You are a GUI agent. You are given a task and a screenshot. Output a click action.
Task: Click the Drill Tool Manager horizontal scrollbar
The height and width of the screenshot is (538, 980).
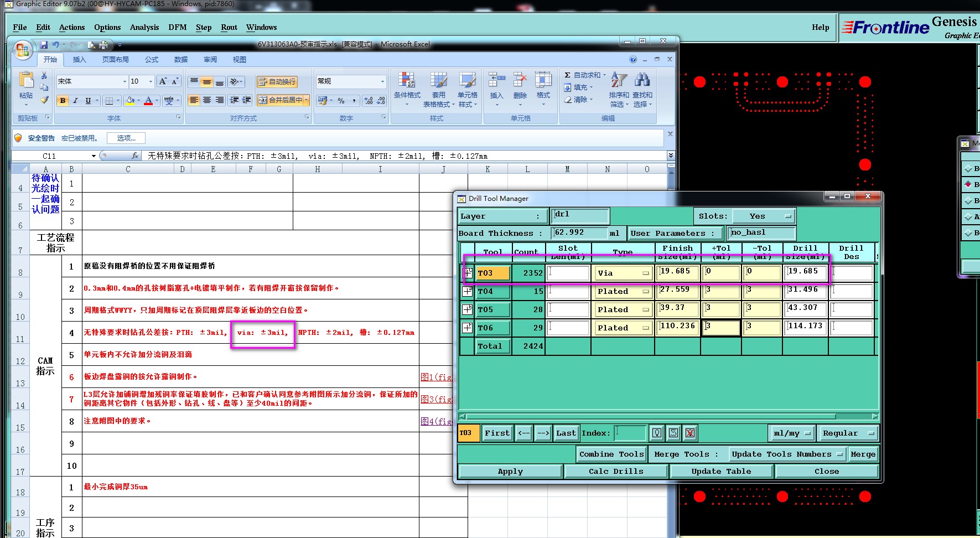pos(668,416)
